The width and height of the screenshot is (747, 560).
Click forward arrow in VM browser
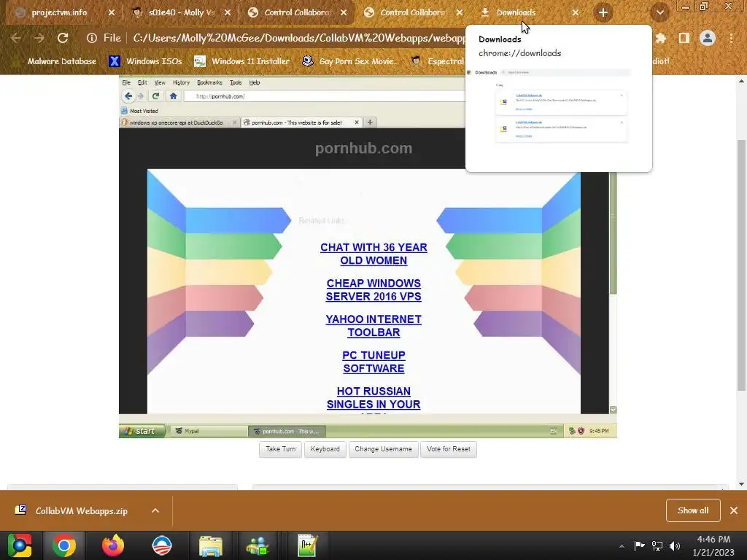[141, 96]
